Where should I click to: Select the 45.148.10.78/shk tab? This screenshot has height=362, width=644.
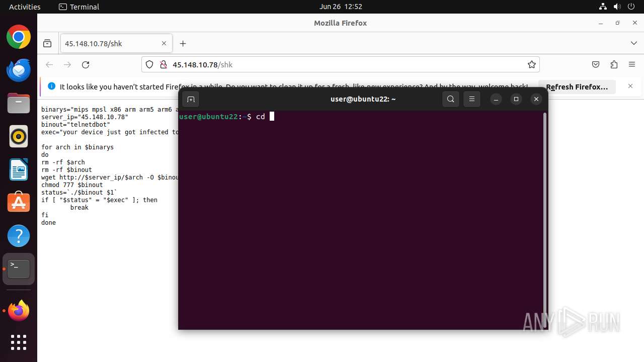[x=116, y=44]
